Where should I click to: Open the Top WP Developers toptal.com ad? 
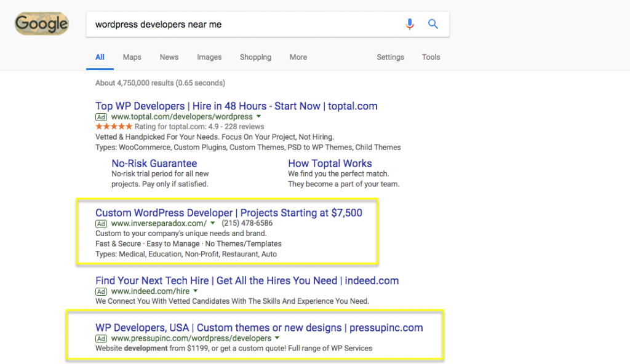pyautogui.click(x=236, y=106)
